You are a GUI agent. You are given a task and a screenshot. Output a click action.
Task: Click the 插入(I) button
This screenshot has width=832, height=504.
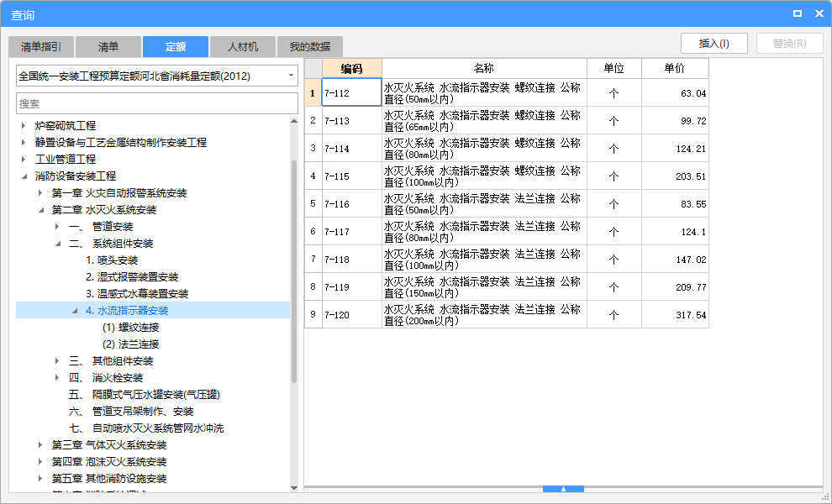coord(714,44)
